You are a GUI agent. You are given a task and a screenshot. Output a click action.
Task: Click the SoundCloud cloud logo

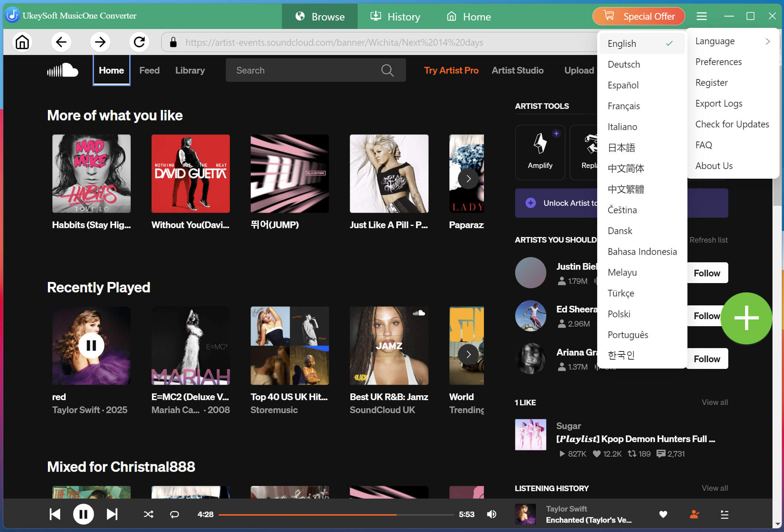[62, 70]
